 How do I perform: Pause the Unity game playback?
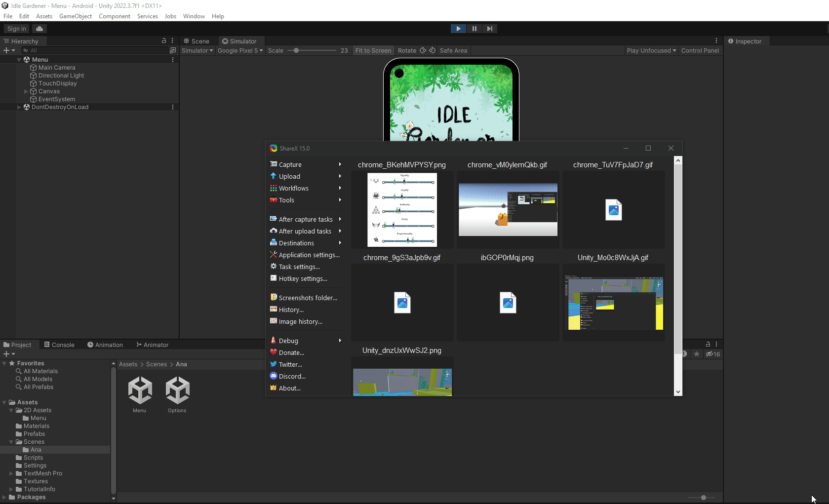point(474,29)
